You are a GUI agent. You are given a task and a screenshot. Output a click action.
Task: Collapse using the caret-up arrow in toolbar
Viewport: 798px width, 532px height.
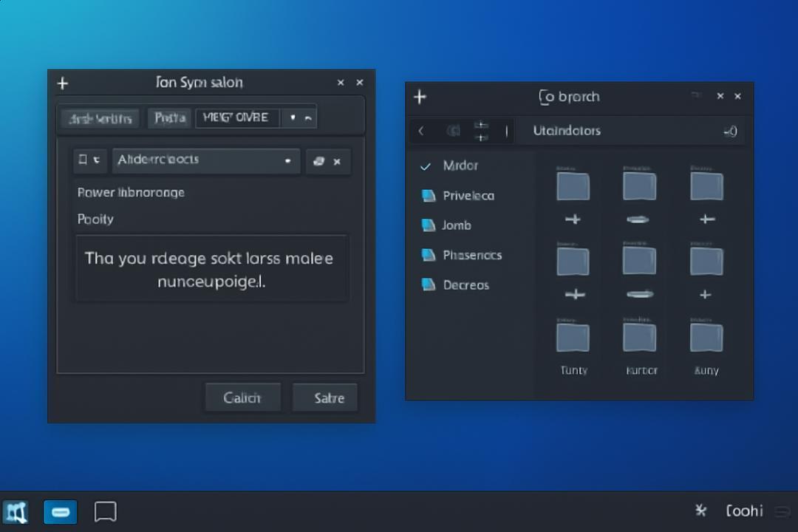point(308,117)
